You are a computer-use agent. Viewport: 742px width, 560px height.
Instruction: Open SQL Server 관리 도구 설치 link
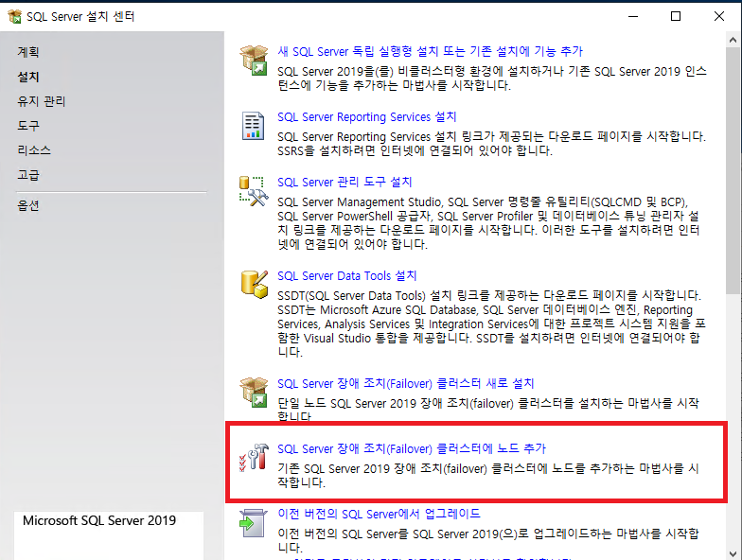pos(344,182)
